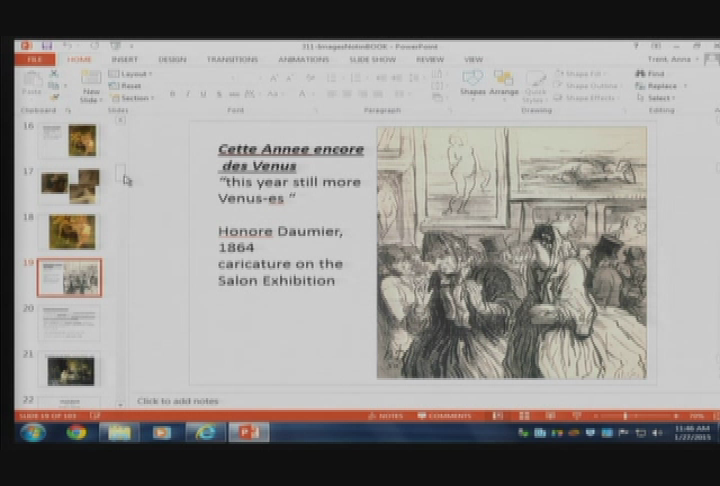Switch to the SLIDE SHOW tab

click(373, 59)
